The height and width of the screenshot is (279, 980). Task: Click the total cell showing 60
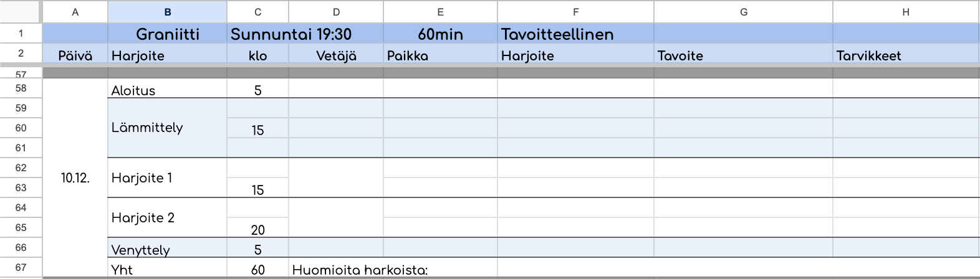point(257,270)
